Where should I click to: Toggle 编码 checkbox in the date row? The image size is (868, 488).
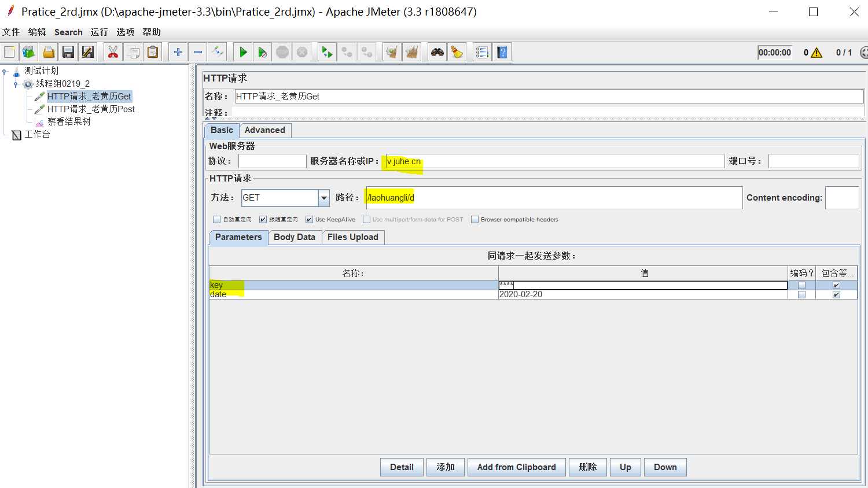801,295
